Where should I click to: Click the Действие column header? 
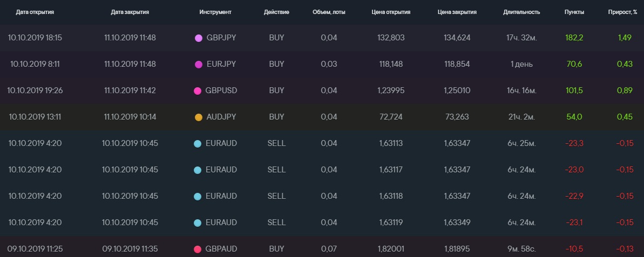[x=276, y=12]
